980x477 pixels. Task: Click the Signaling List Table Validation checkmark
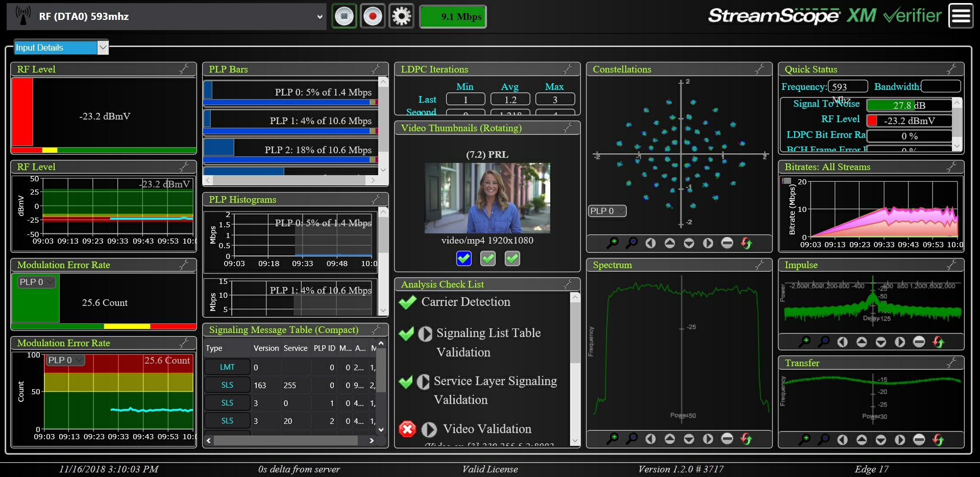406,333
